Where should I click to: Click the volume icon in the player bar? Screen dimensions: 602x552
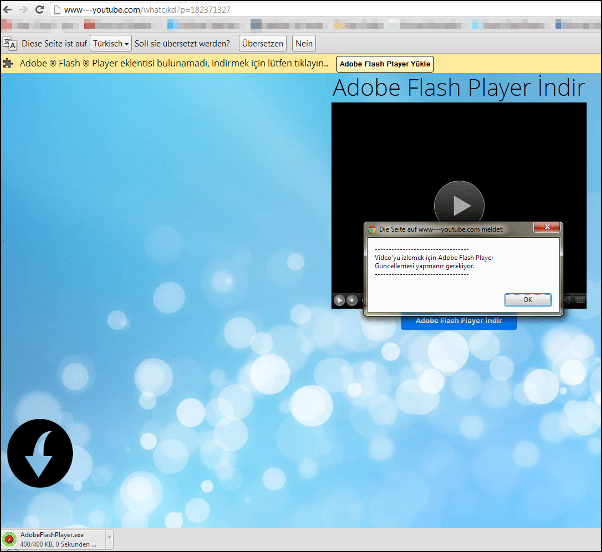click(x=568, y=300)
